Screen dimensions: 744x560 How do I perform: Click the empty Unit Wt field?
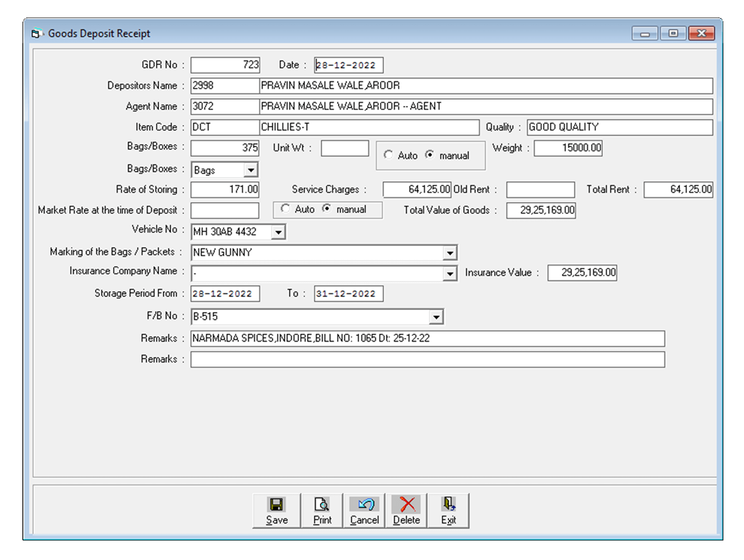[x=345, y=148]
